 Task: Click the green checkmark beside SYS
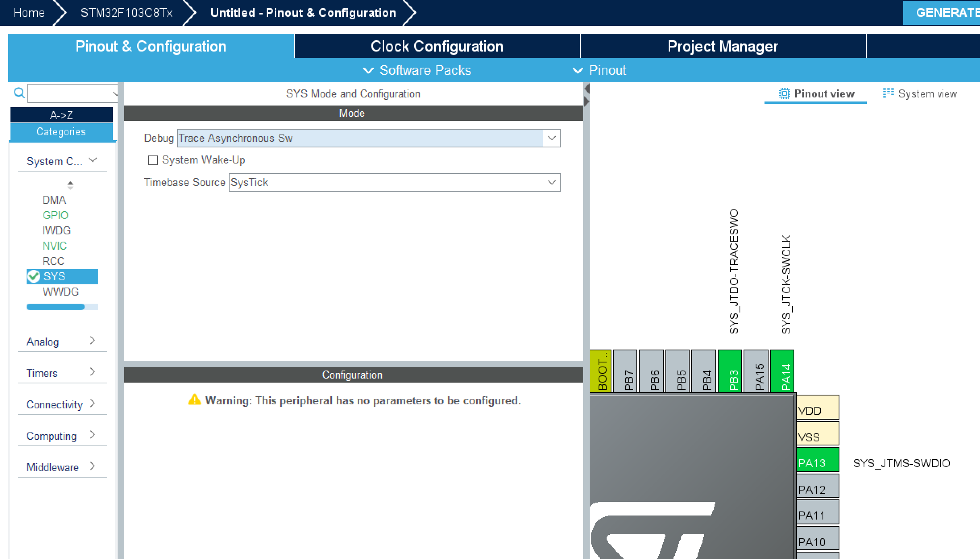34,276
